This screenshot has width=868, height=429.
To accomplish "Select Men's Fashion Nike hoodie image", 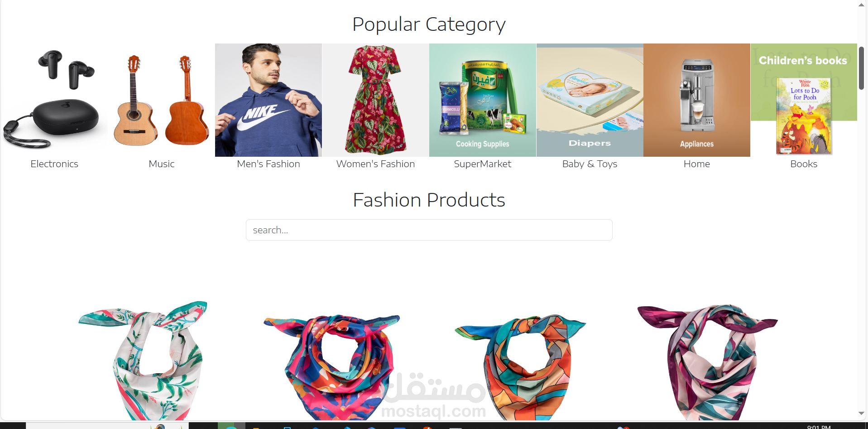I will coord(269,100).
